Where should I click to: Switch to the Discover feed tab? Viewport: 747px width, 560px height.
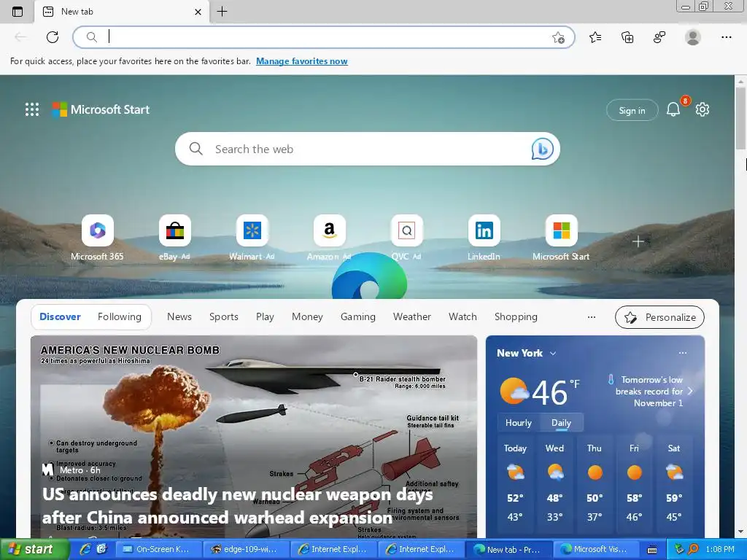(x=60, y=316)
